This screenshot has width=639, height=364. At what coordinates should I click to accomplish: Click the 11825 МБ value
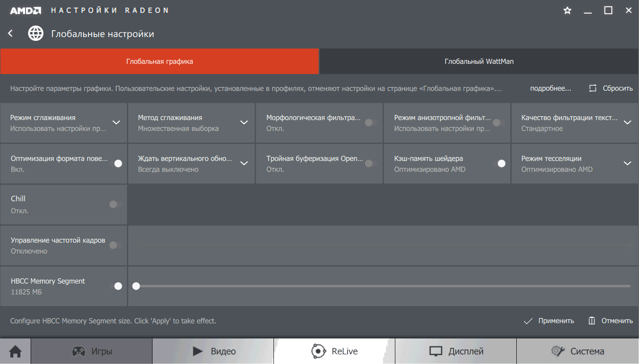(x=26, y=292)
